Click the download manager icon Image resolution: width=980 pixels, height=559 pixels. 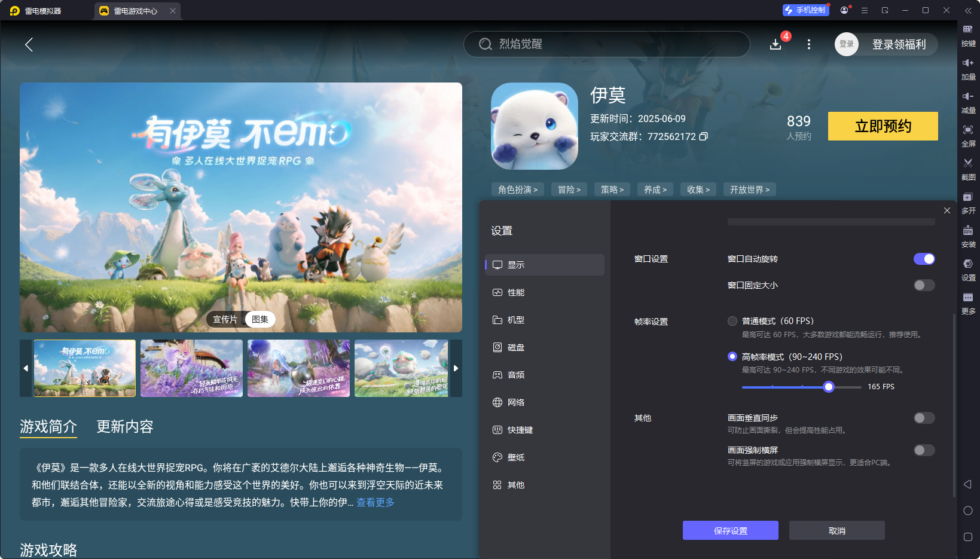776,44
